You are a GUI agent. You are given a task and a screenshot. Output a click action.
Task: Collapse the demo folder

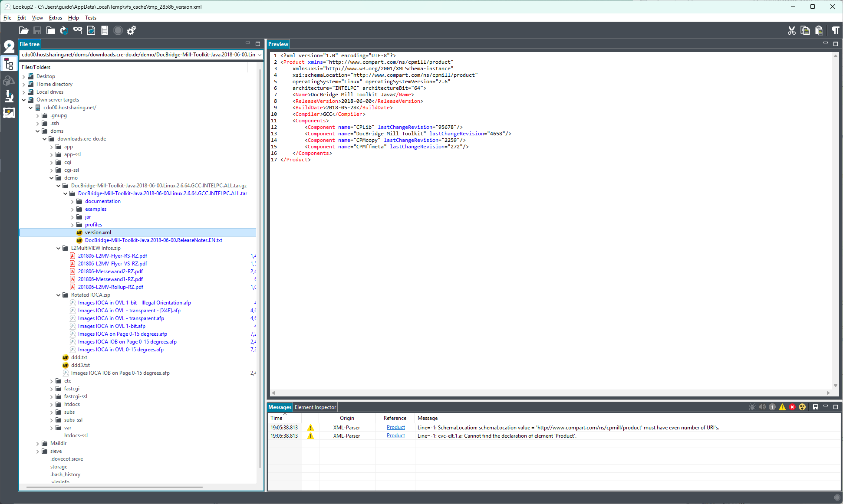pyautogui.click(x=52, y=178)
